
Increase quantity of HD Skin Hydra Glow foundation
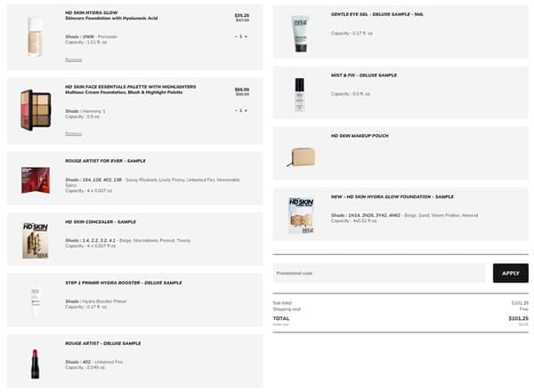point(246,36)
